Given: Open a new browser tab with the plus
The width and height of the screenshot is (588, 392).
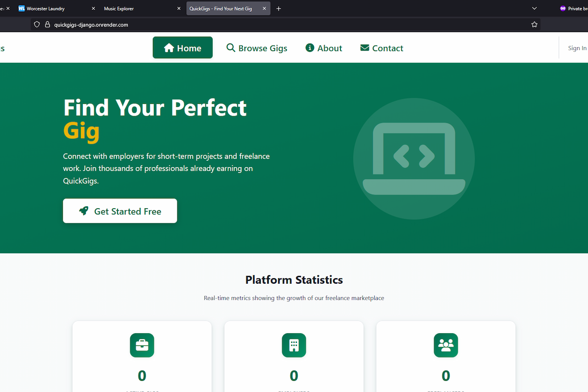Looking at the screenshot, I should point(278,8).
